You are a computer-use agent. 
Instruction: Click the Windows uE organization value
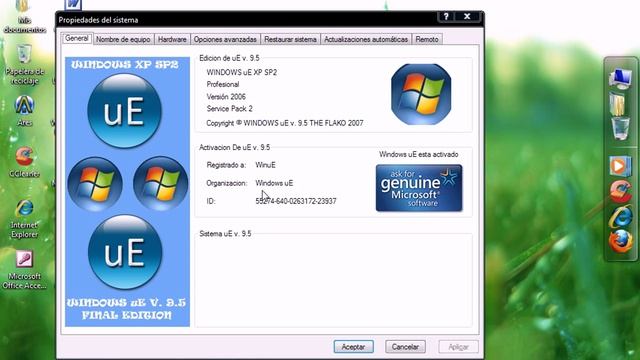274,183
